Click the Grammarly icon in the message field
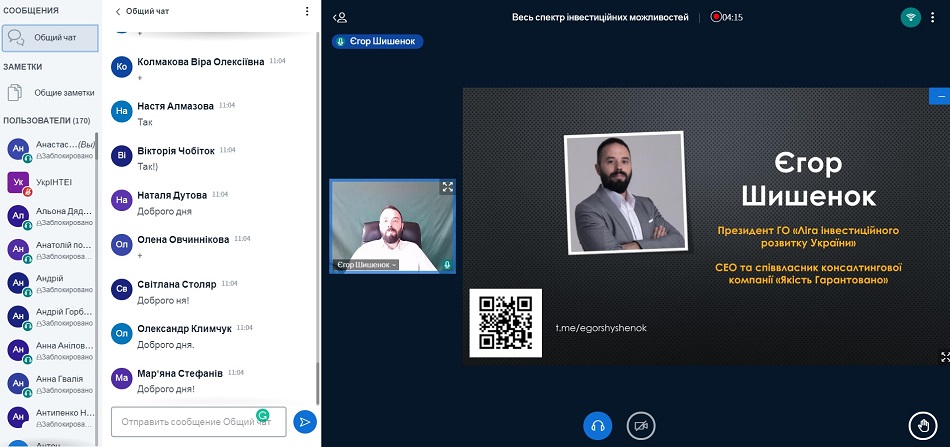Image resolution: width=950 pixels, height=447 pixels. (x=263, y=414)
